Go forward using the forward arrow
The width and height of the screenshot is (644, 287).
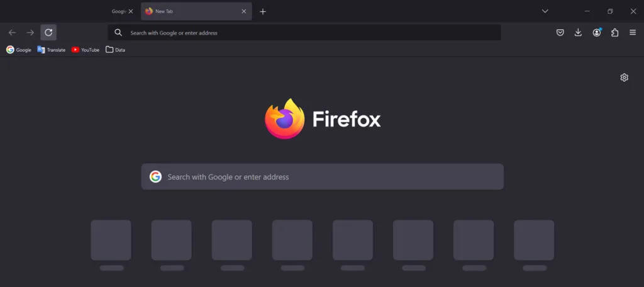click(x=30, y=33)
